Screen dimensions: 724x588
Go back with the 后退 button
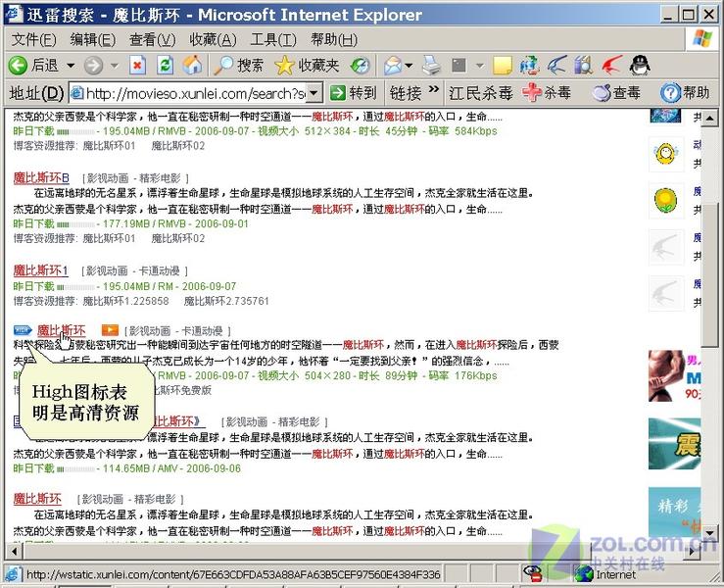click(33, 65)
